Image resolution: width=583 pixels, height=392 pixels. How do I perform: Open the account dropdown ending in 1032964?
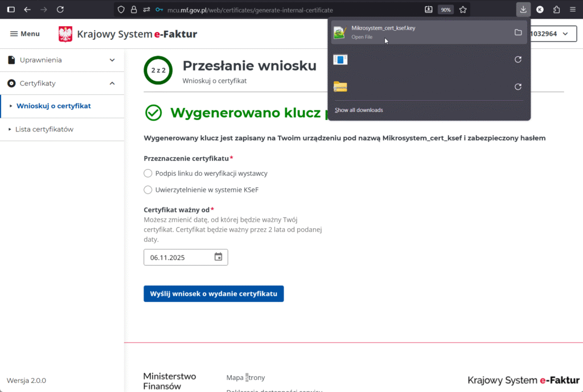click(549, 34)
